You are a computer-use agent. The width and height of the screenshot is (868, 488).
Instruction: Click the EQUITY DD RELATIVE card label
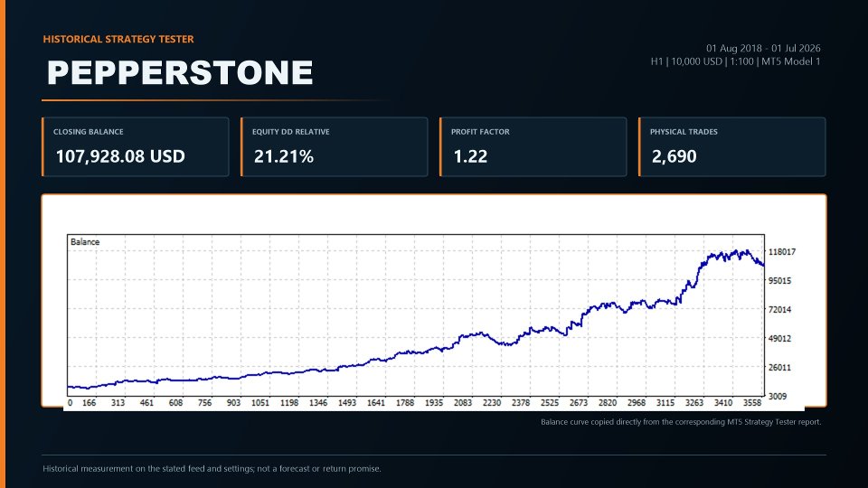point(290,132)
